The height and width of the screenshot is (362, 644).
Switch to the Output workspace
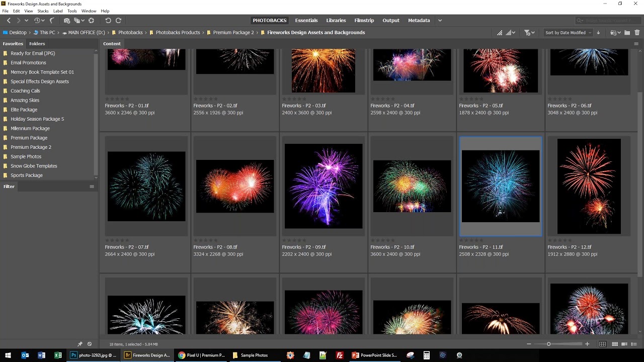(391, 21)
